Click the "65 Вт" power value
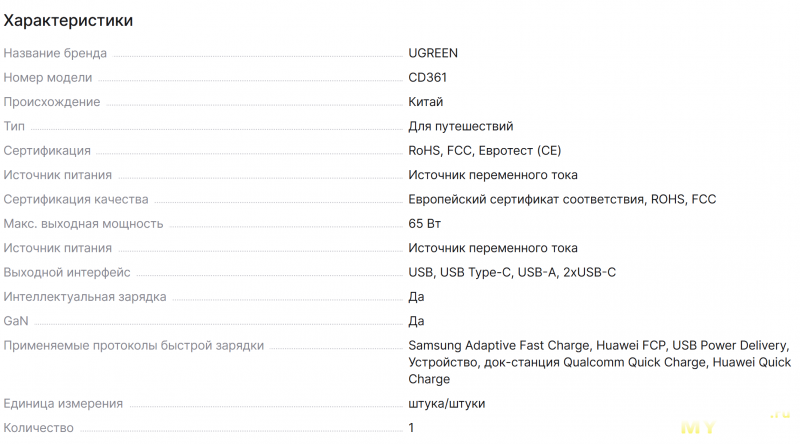Viewport: 800px width, 444px height. click(425, 223)
